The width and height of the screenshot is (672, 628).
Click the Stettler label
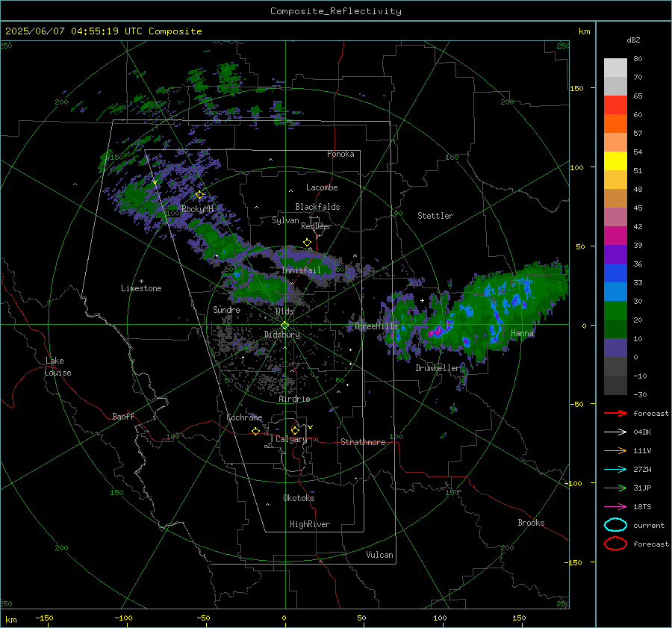[435, 216]
